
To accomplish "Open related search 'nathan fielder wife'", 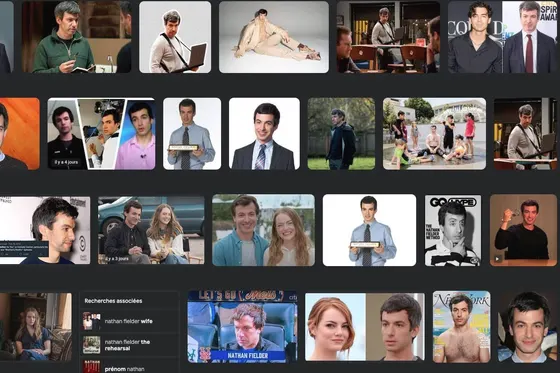I will point(129,321).
